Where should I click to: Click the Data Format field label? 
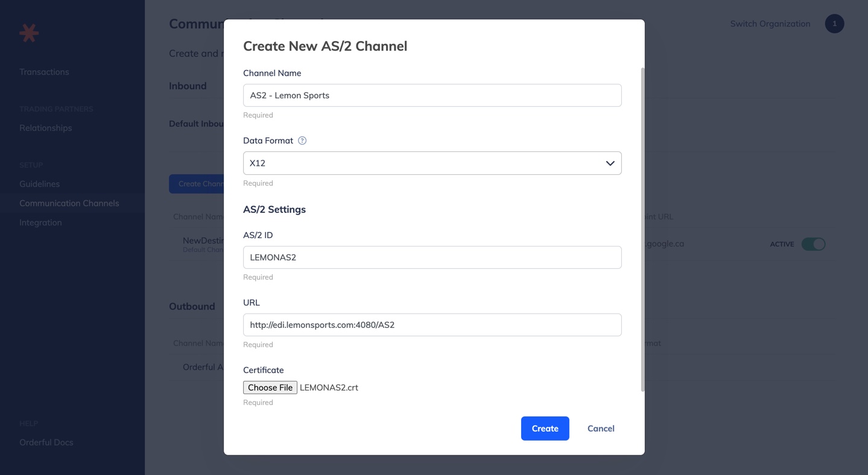click(x=268, y=140)
